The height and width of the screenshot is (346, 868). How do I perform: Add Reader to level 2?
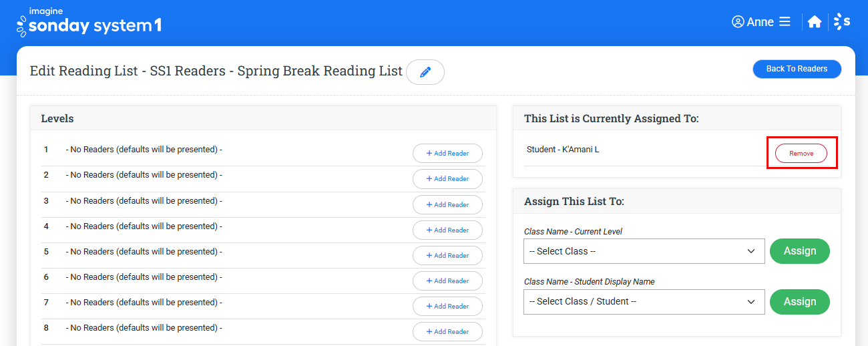[447, 179]
